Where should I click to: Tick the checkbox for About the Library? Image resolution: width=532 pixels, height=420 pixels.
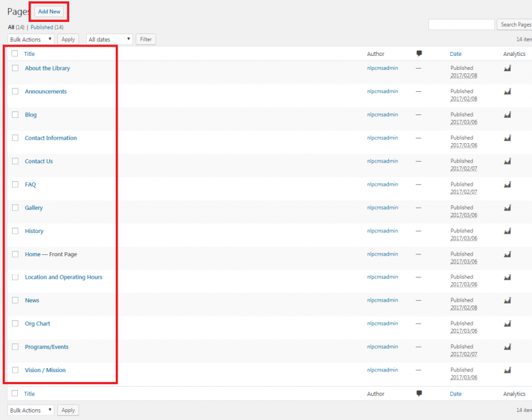point(15,68)
